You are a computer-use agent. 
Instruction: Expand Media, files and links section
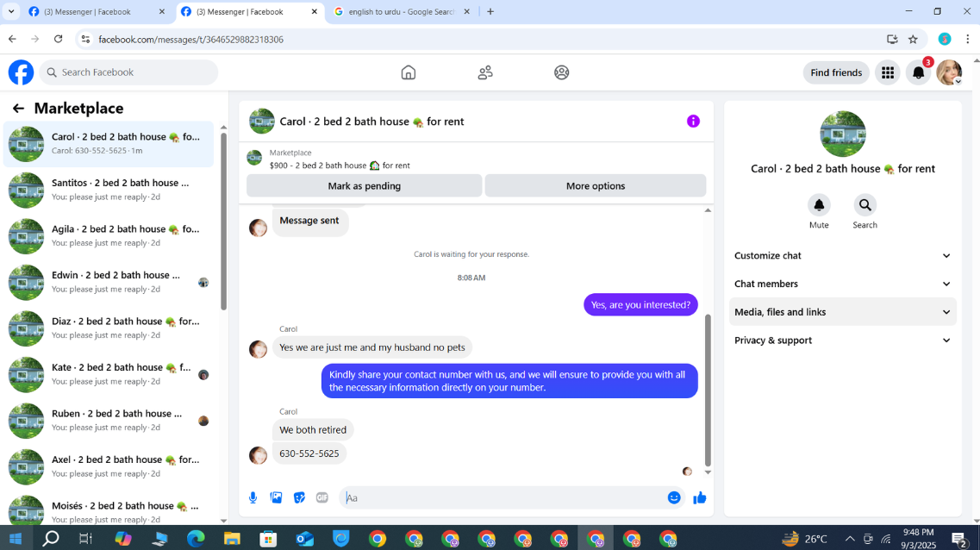[842, 312]
